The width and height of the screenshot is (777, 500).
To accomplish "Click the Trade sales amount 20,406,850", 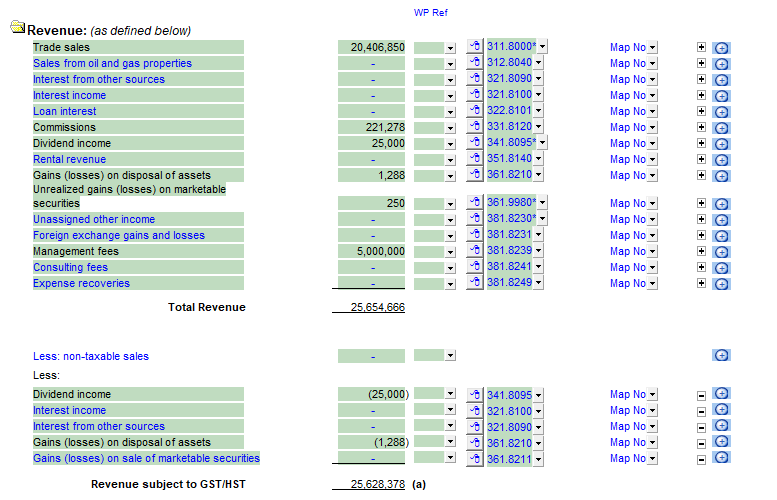I will (x=378, y=48).
